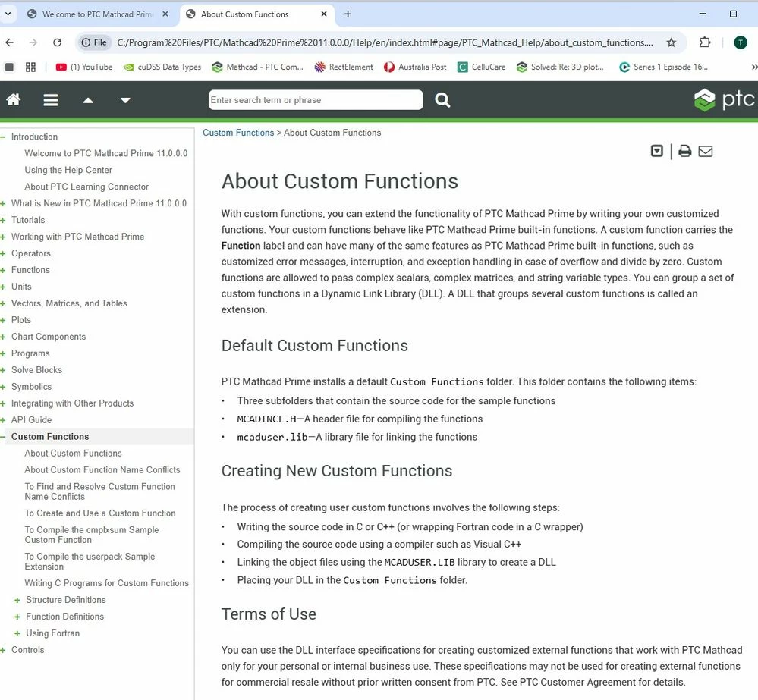Click the browser forward arrow
The height and width of the screenshot is (700, 758).
(x=33, y=42)
